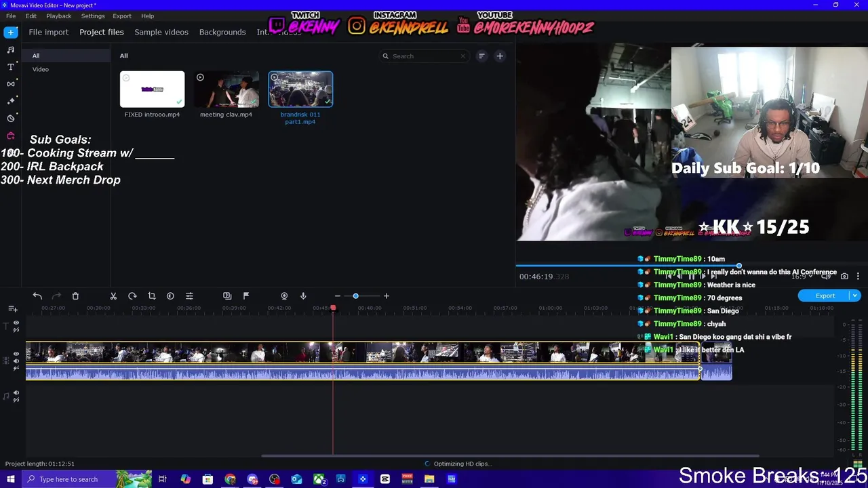Toggle the preview volume speaker
This screenshot has width=868, height=488.
826,277
